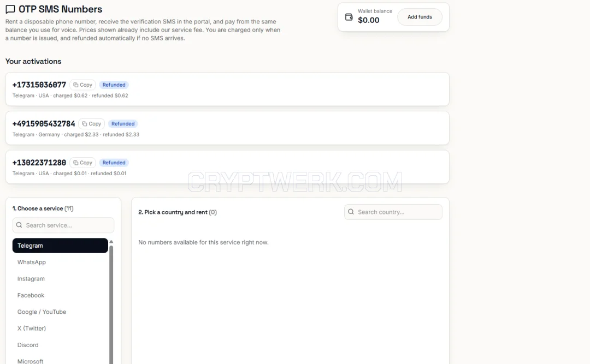Click phone number +17315036077 text
590x364 pixels.
click(39, 85)
